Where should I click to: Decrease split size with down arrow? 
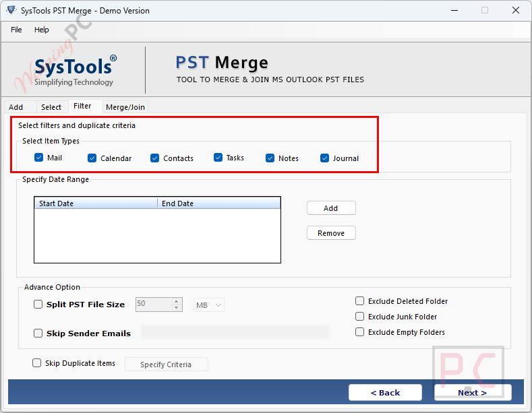[177, 308]
